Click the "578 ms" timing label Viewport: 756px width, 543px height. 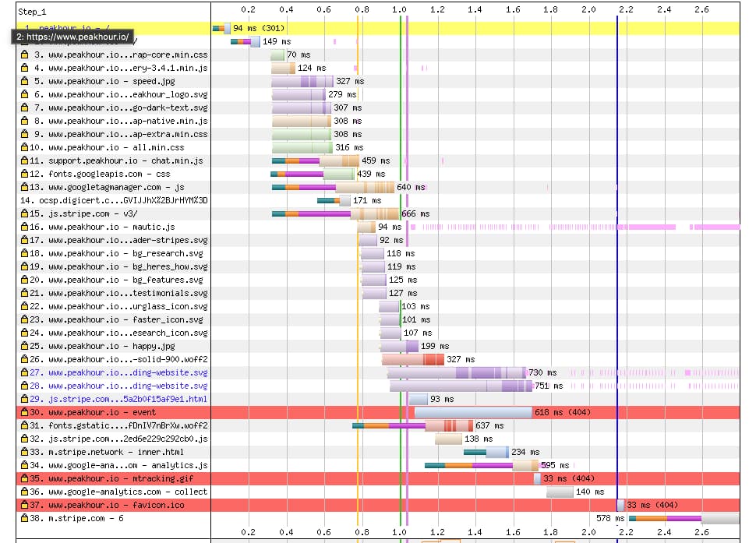pyautogui.click(x=610, y=518)
